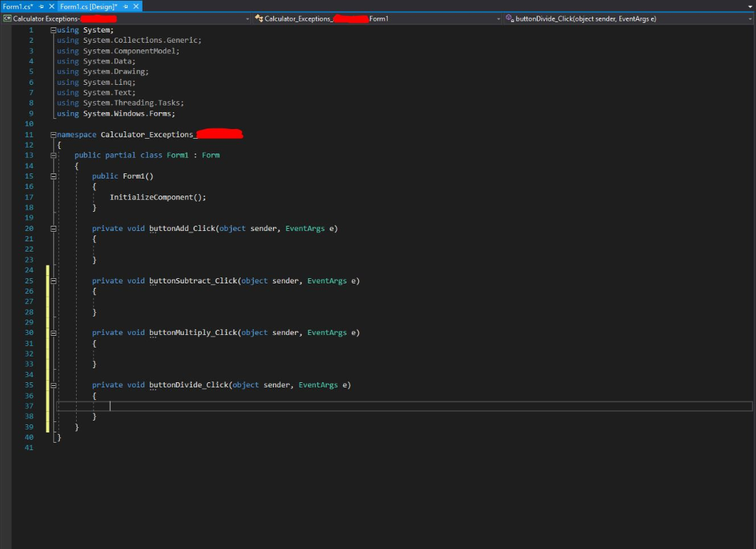Close the Form1.cs [Design] tab
The height and width of the screenshot is (549, 756).
(136, 6)
